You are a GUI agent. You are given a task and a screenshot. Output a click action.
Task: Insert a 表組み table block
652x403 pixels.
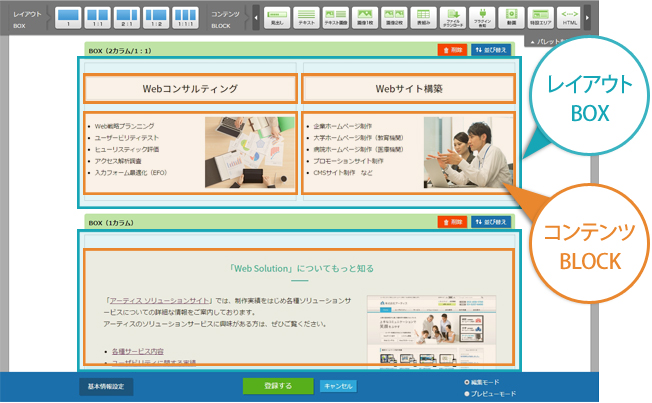[x=423, y=18]
